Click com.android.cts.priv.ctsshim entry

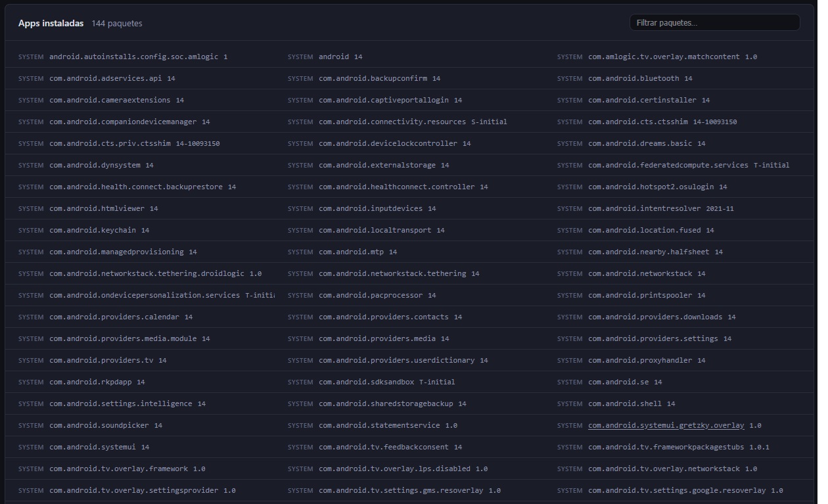[110, 143]
